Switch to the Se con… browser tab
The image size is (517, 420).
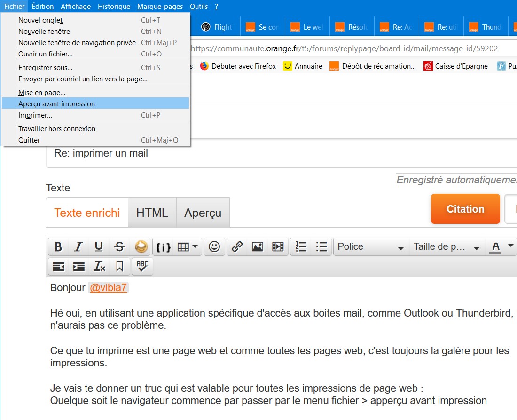(263, 27)
